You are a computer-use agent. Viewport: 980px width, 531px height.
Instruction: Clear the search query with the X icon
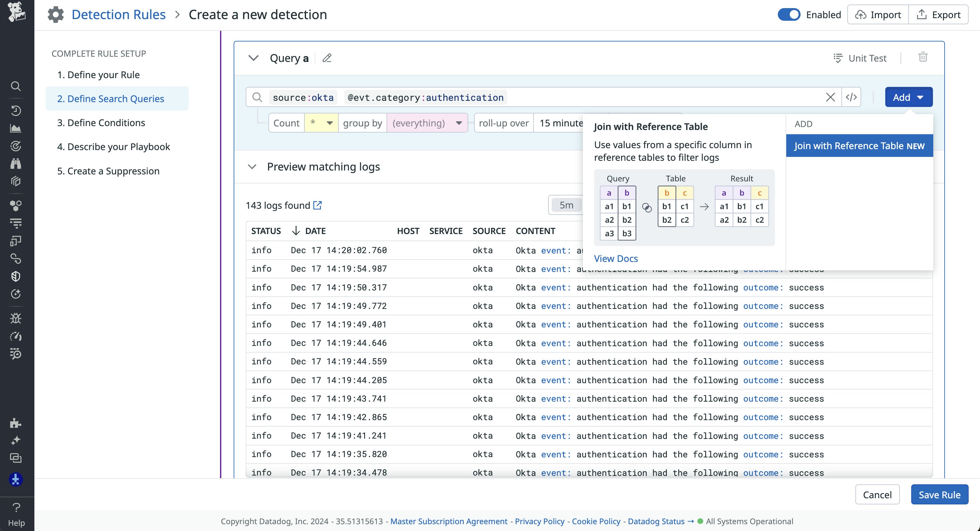tap(830, 97)
